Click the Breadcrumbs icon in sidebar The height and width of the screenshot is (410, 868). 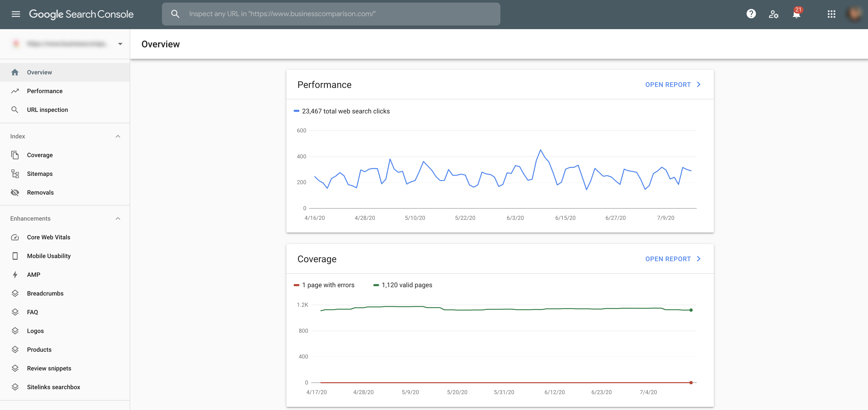[x=15, y=293]
